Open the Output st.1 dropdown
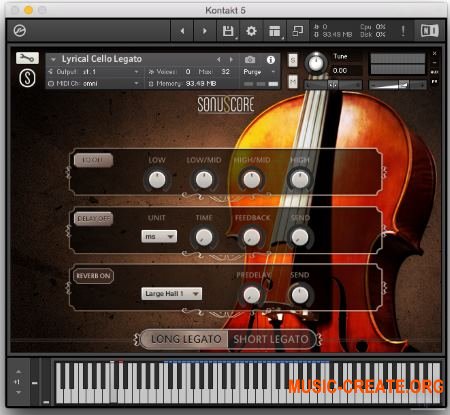Viewport: 450px width, 415px height. (94, 72)
